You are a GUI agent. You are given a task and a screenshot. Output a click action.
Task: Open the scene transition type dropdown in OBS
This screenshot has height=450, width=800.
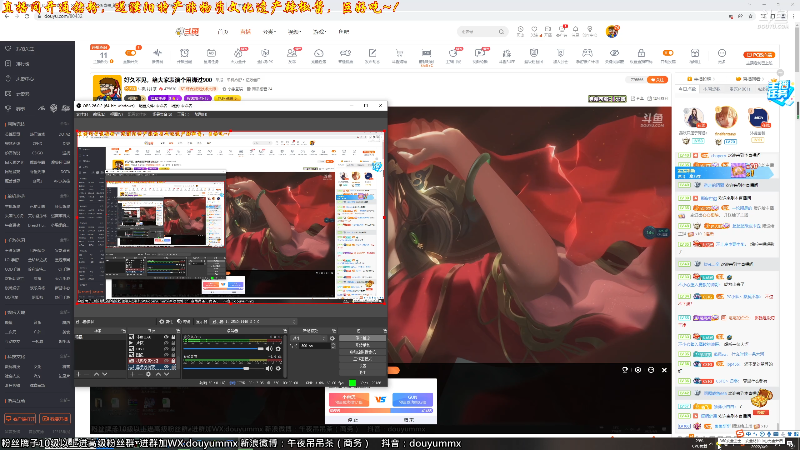pyautogui.click(x=309, y=338)
